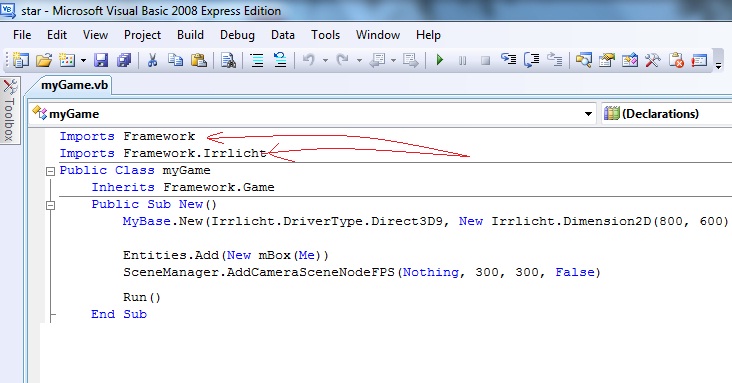This screenshot has height=383, width=732.
Task: Click the 'Inherits Framework.Game' code line
Action: point(183,187)
